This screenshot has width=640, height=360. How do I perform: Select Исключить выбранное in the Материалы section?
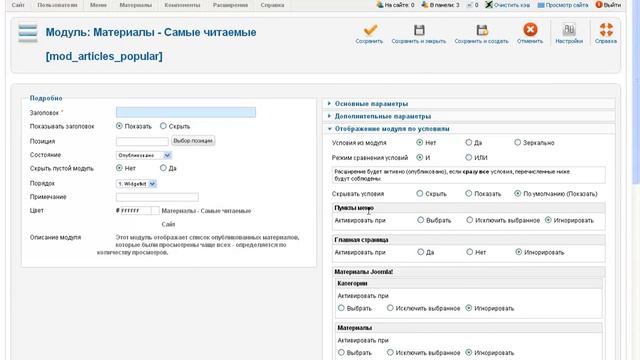(390, 352)
